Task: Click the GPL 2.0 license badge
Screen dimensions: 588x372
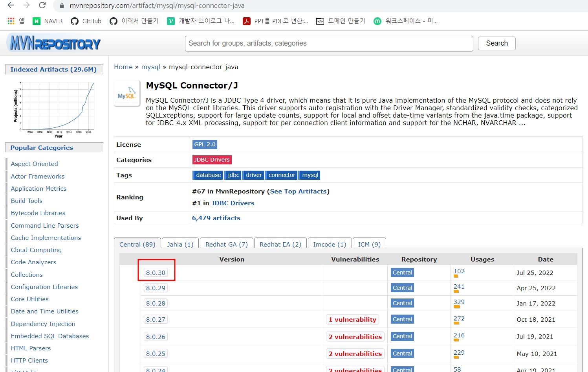Action: pyautogui.click(x=205, y=144)
